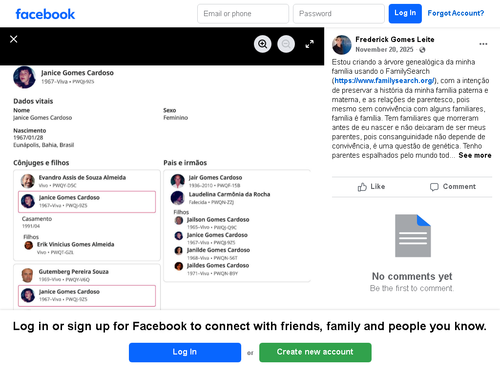This screenshot has height=375, width=500.
Task: Click the greyed-out zoom out icon
Action: (x=286, y=44)
